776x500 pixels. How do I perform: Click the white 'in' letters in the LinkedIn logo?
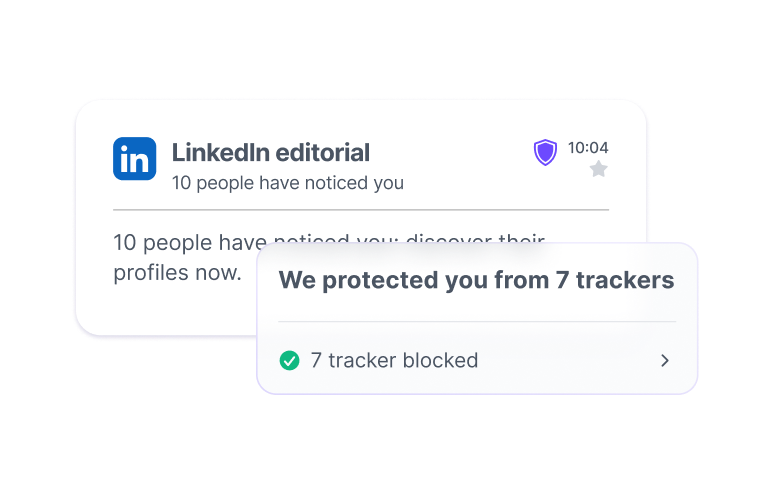pos(134,160)
